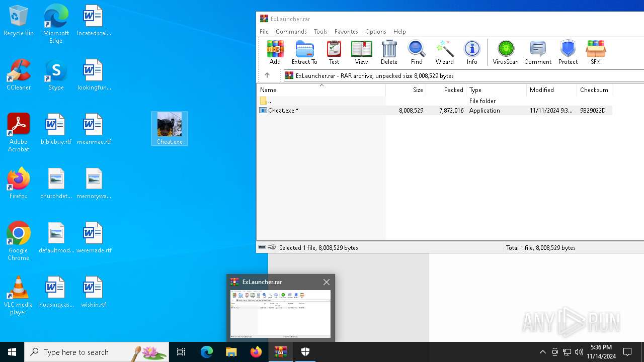Select biblebuy.rtf desktop file
644x362 pixels.
[56, 130]
